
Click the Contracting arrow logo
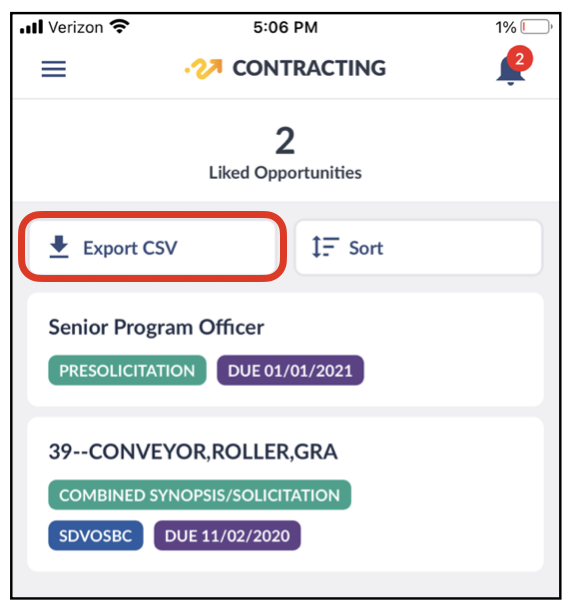[204, 68]
